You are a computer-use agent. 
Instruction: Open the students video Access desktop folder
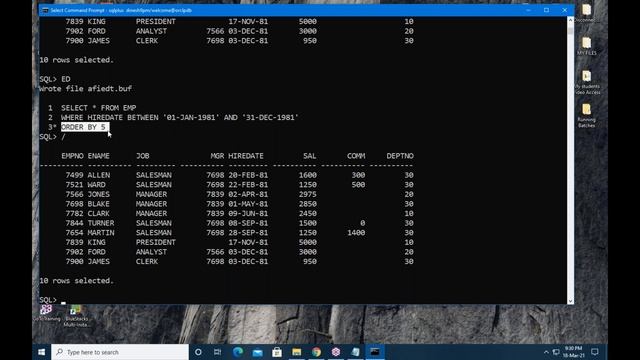click(x=587, y=82)
